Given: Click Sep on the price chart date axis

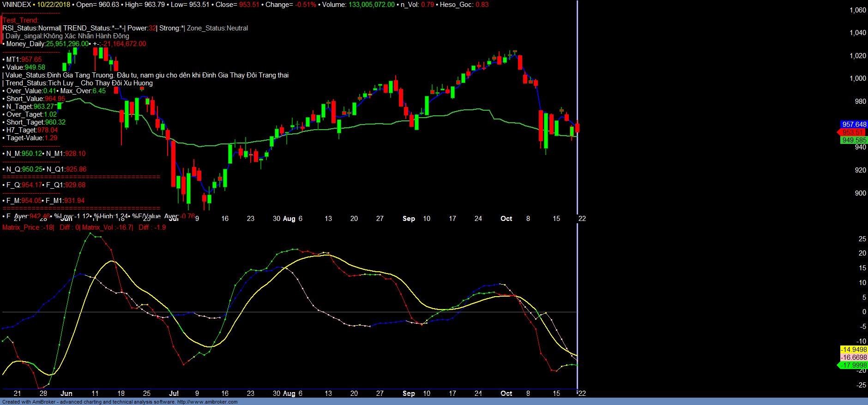Looking at the screenshot, I should (409, 219).
